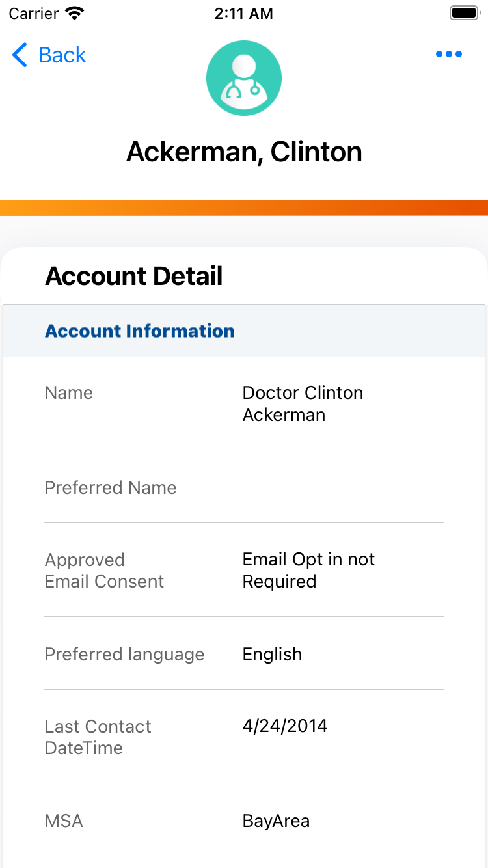488x868 pixels.
Task: Select the Email Opt in not Required value
Action: 308,571
